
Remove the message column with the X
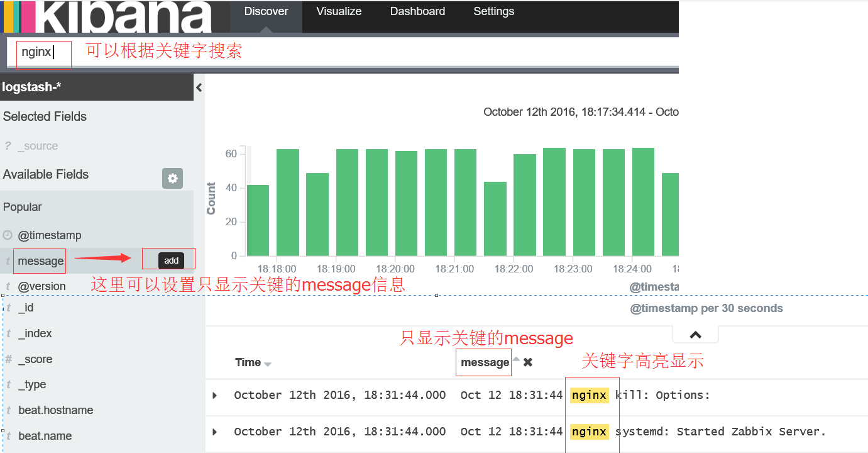[x=528, y=362]
